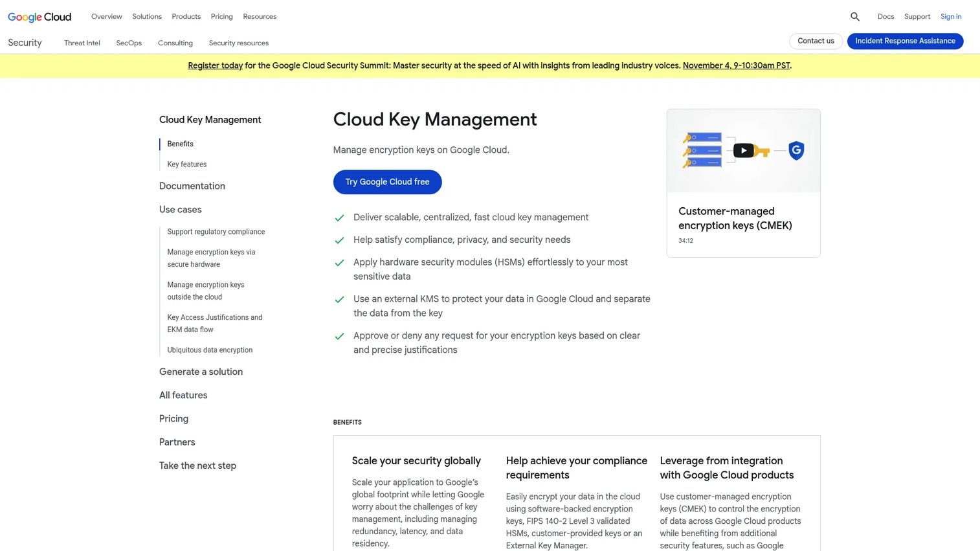Click the Security section title
This screenshot has height=551, width=980.
coord(25,43)
